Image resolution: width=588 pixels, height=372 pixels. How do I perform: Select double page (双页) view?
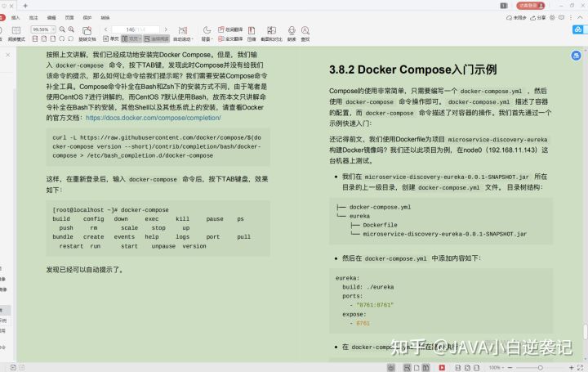131,38
